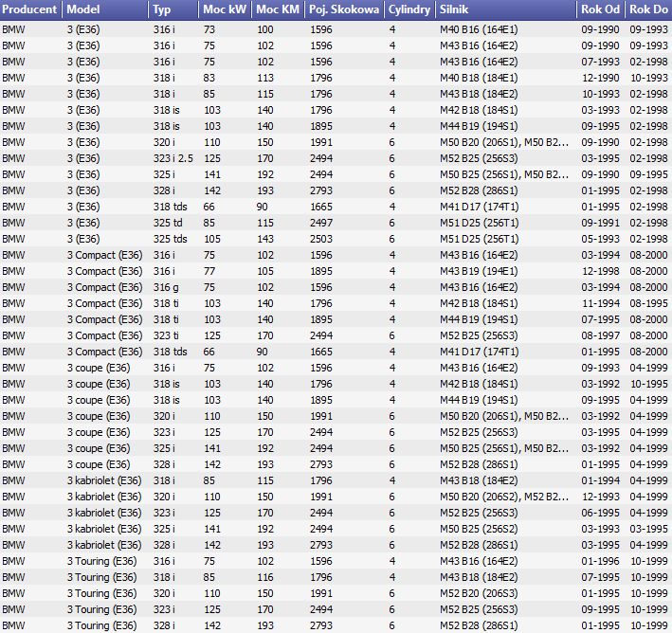The width and height of the screenshot is (672, 633).
Task: Select Rok Od cell 03-1993 in kabriolet row
Action: [600, 529]
